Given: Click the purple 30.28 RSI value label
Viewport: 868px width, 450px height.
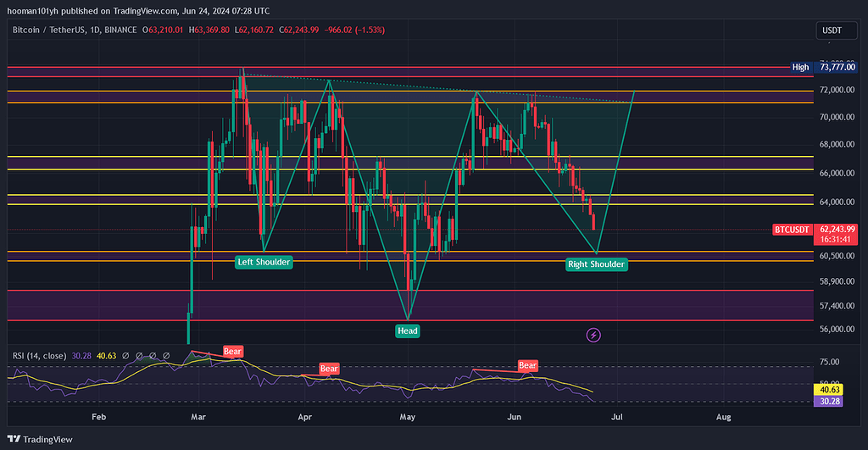Looking at the screenshot, I should pyautogui.click(x=826, y=402).
